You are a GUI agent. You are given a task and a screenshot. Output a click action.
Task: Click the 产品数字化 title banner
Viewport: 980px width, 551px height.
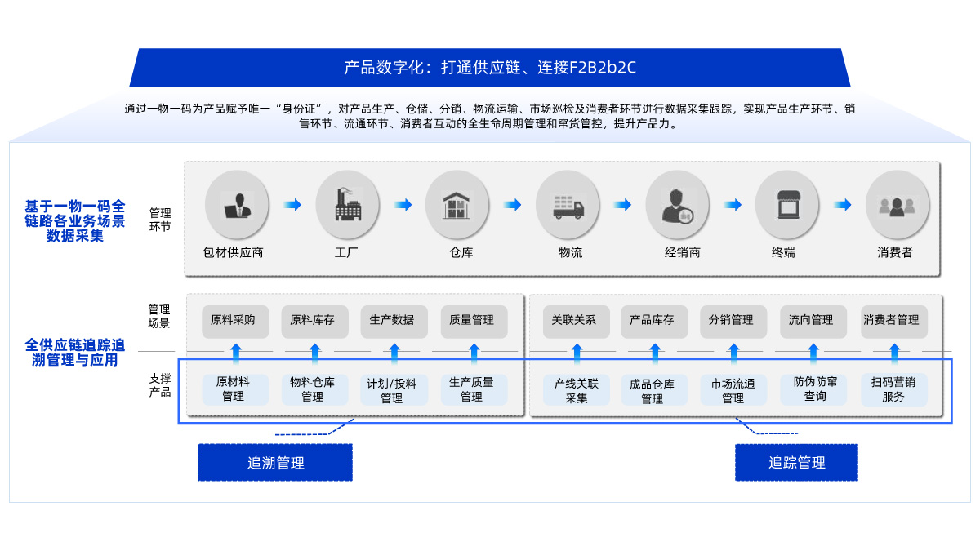tap(490, 68)
